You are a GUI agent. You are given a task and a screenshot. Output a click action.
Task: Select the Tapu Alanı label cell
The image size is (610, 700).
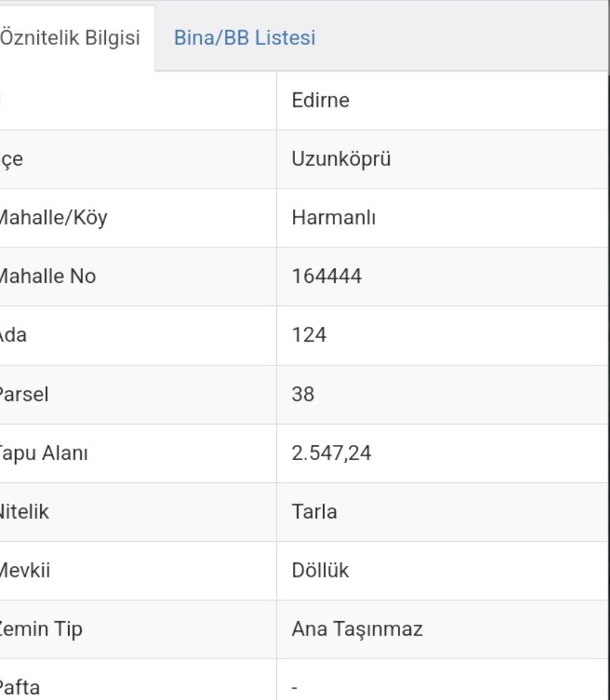pos(44,453)
